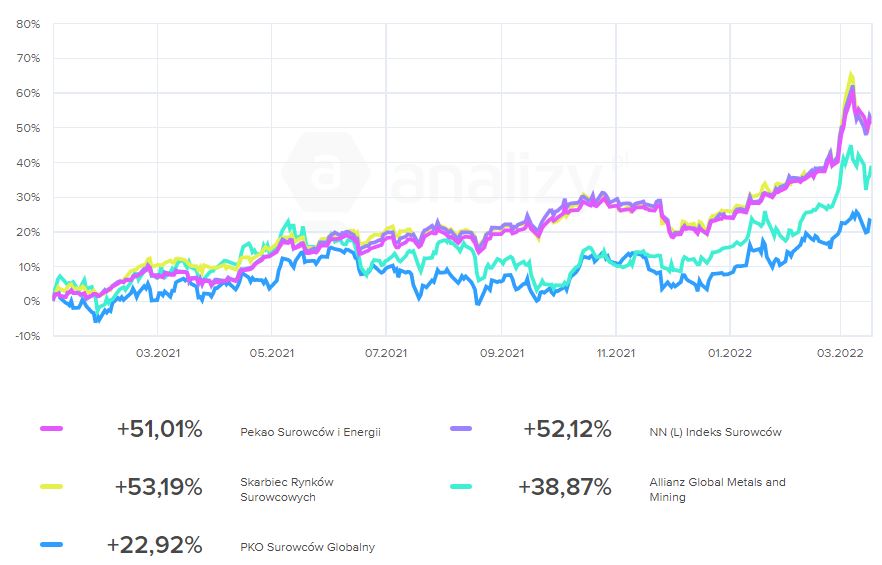Click the 80% label on the y-axis
882x565 pixels.
coord(29,24)
